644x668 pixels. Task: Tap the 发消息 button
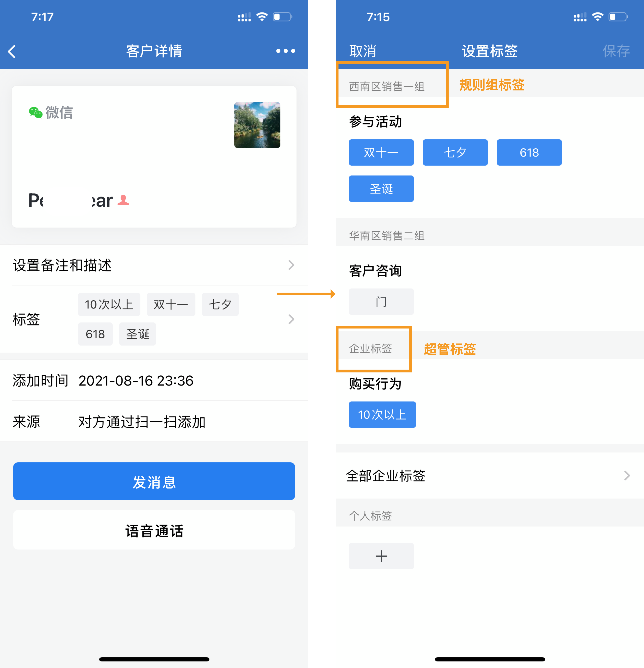tap(154, 481)
